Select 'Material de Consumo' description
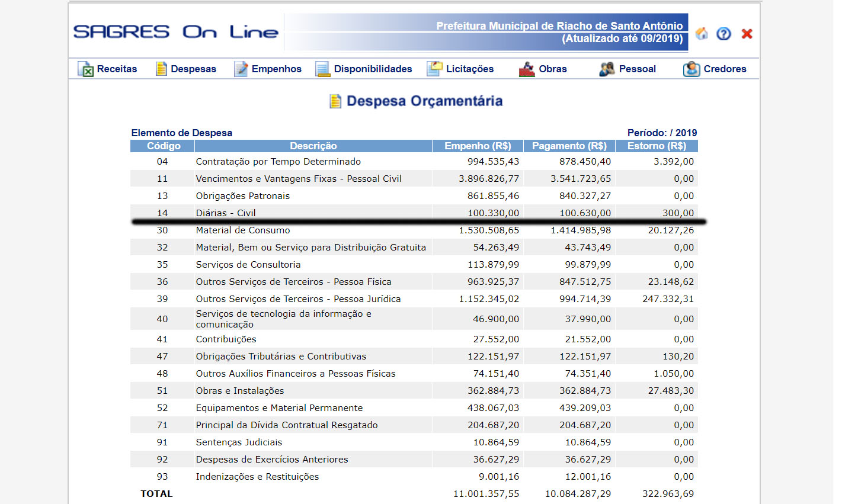The width and height of the screenshot is (842, 504). (243, 230)
